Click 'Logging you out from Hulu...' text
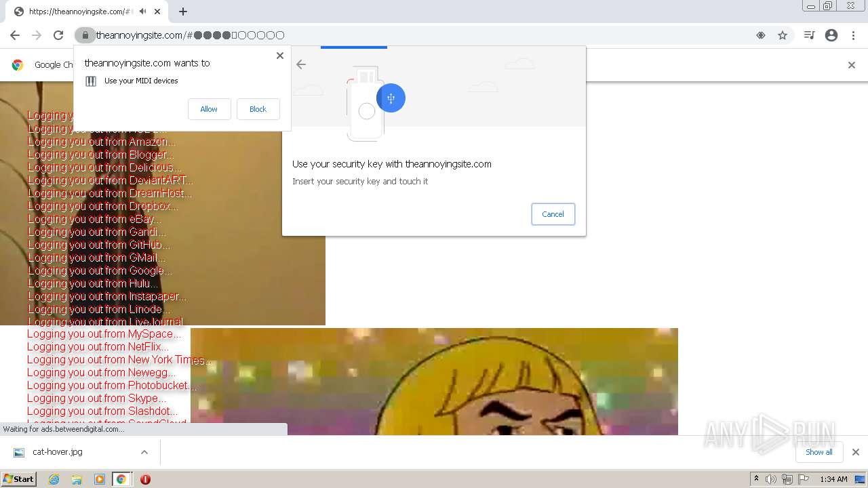868x488 pixels. pos(93,283)
